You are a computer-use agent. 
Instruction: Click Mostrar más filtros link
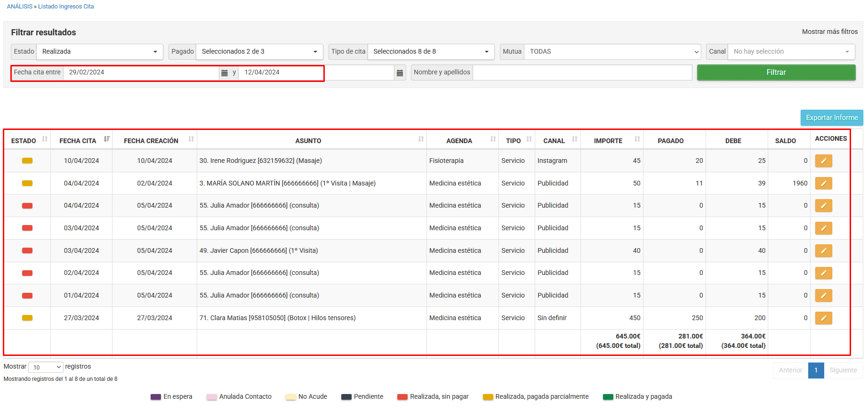pyautogui.click(x=829, y=32)
